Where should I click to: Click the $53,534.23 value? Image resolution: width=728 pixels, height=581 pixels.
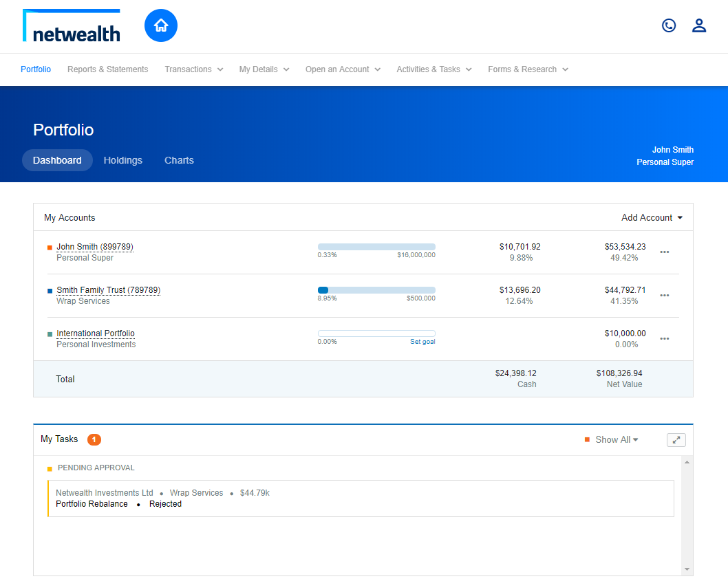[625, 247]
